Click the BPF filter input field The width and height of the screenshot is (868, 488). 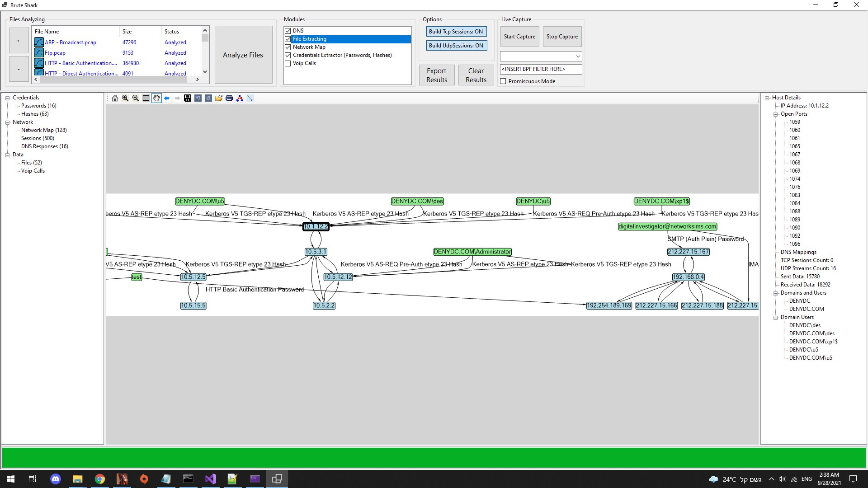(x=541, y=69)
